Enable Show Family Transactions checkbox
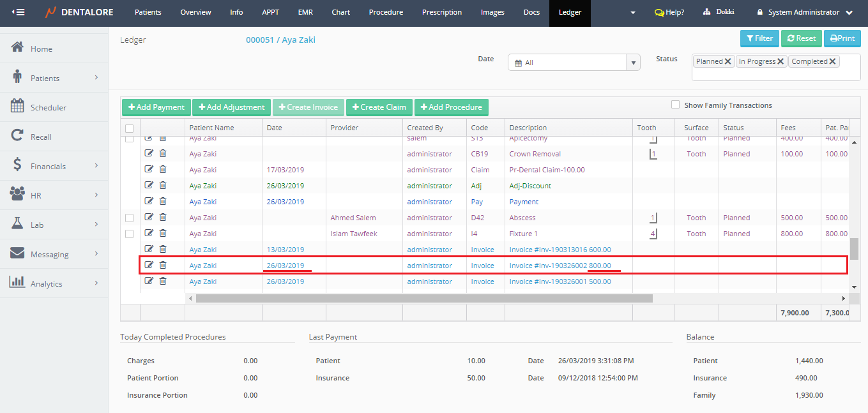 (676, 105)
